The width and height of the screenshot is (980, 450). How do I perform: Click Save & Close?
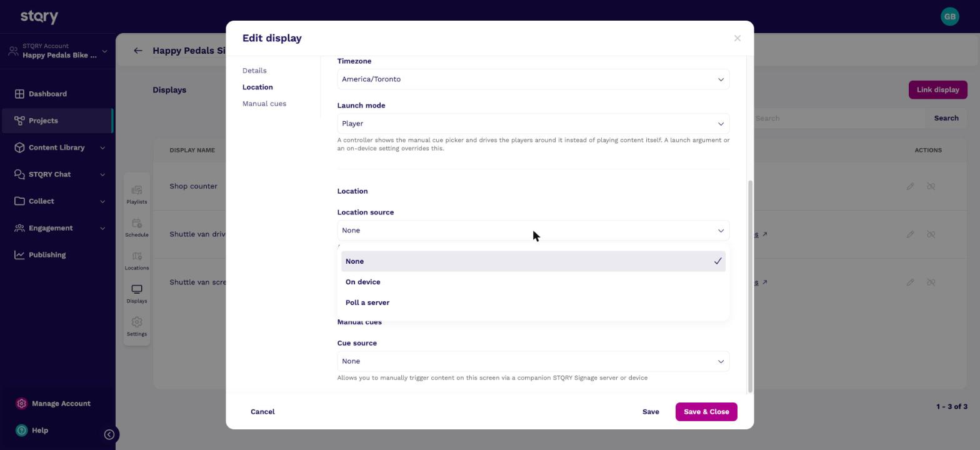[706, 412]
